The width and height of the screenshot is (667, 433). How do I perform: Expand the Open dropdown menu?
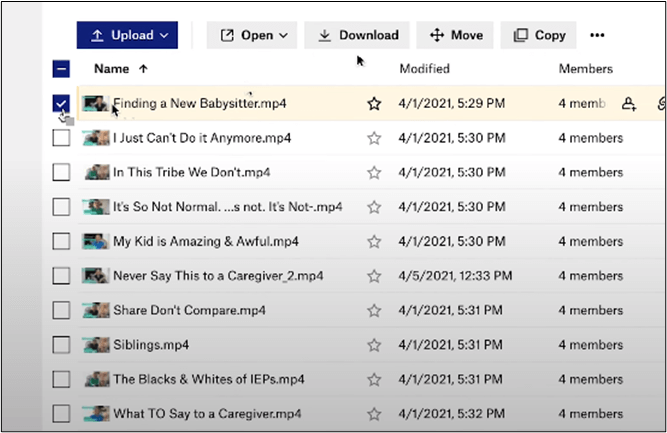click(253, 35)
